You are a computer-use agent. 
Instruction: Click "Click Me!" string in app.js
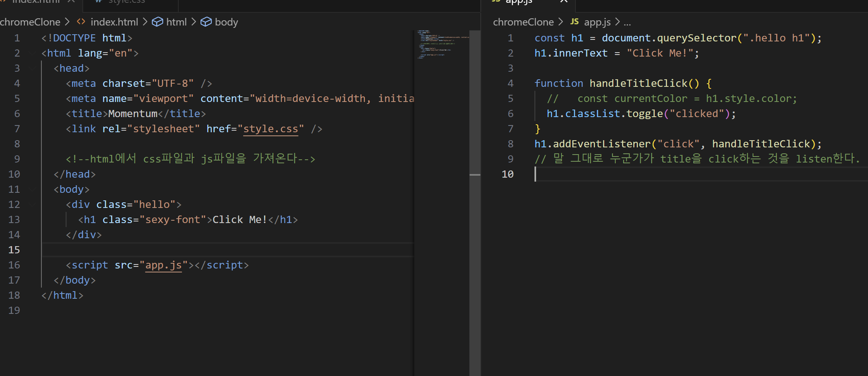click(x=660, y=53)
